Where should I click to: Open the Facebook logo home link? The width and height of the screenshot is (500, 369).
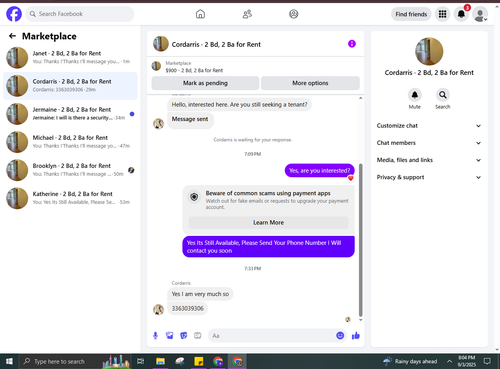(14, 14)
